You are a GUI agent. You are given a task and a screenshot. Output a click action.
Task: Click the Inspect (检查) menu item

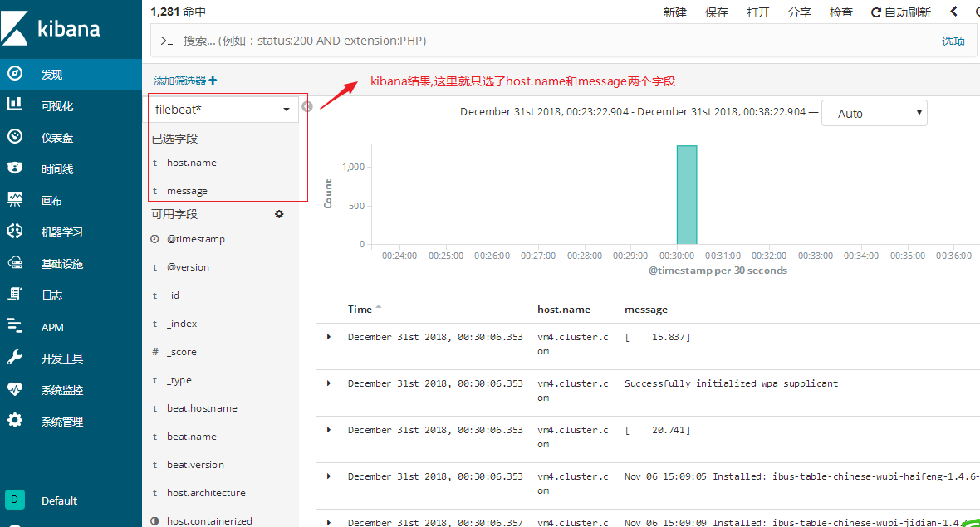point(840,12)
